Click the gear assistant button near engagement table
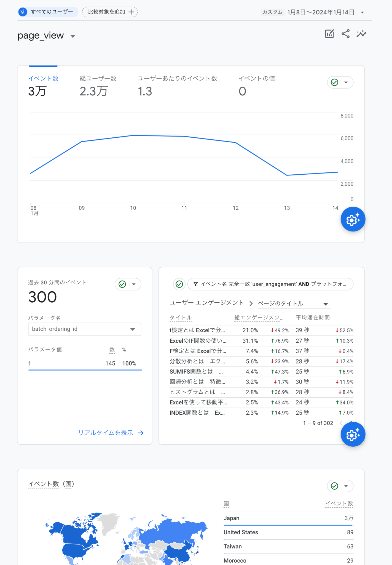This screenshot has width=392, height=565. pos(353,434)
